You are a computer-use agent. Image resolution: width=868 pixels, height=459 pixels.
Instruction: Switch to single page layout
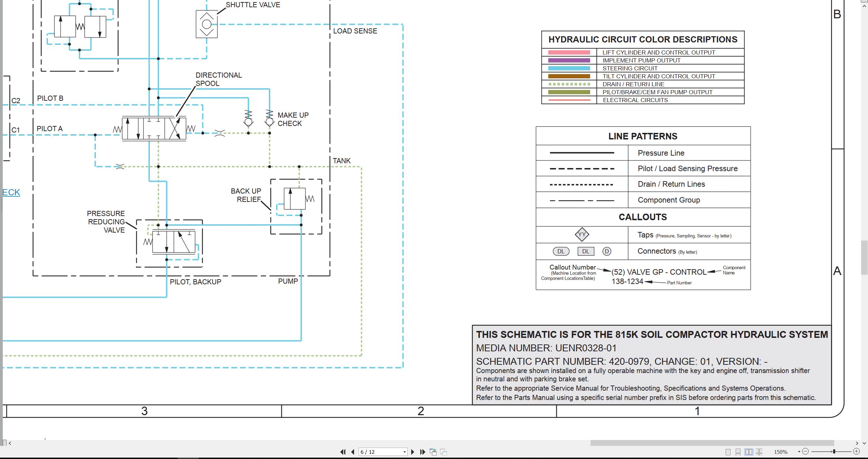click(x=728, y=452)
